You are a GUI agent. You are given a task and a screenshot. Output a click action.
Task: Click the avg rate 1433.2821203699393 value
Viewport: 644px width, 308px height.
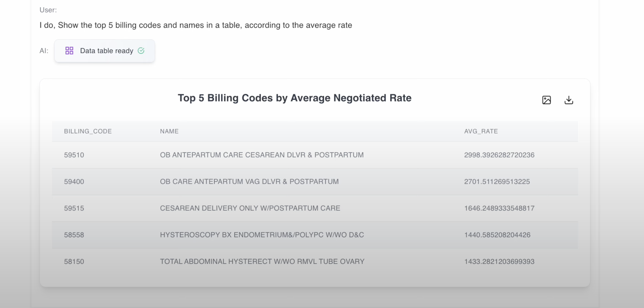click(x=499, y=261)
